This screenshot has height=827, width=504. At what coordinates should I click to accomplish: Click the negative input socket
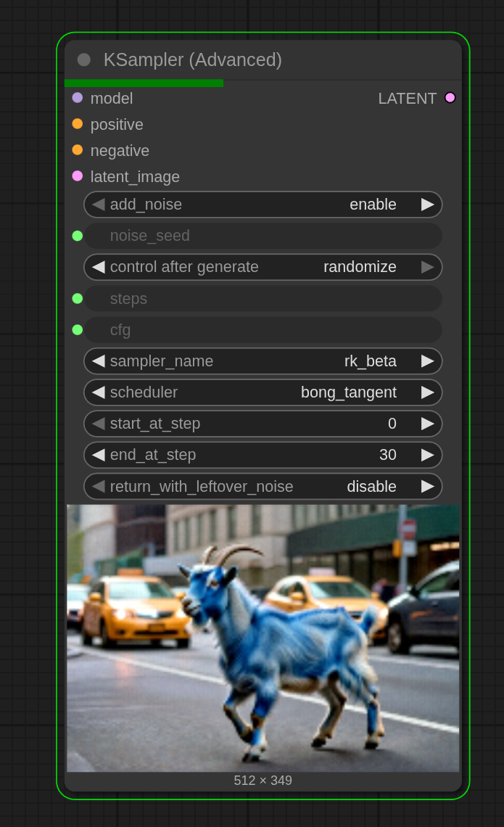(x=78, y=149)
